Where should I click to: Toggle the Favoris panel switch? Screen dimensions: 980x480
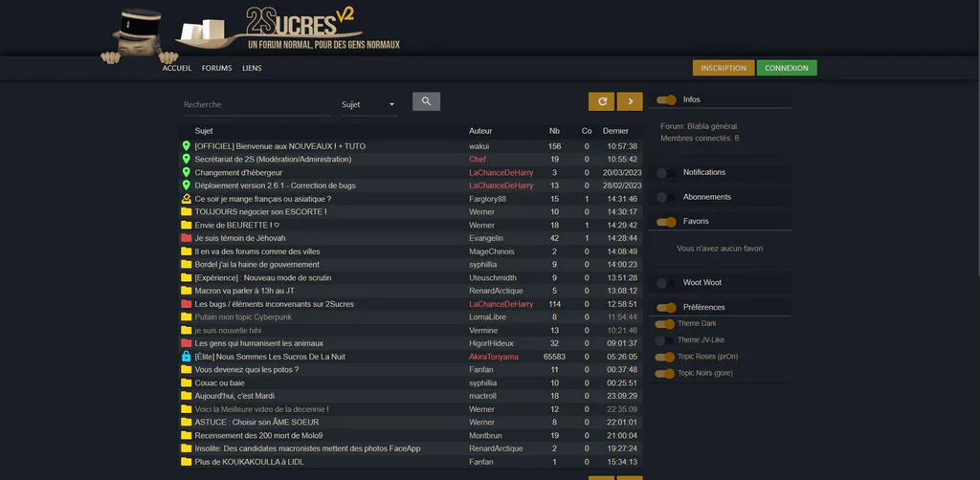click(x=666, y=222)
